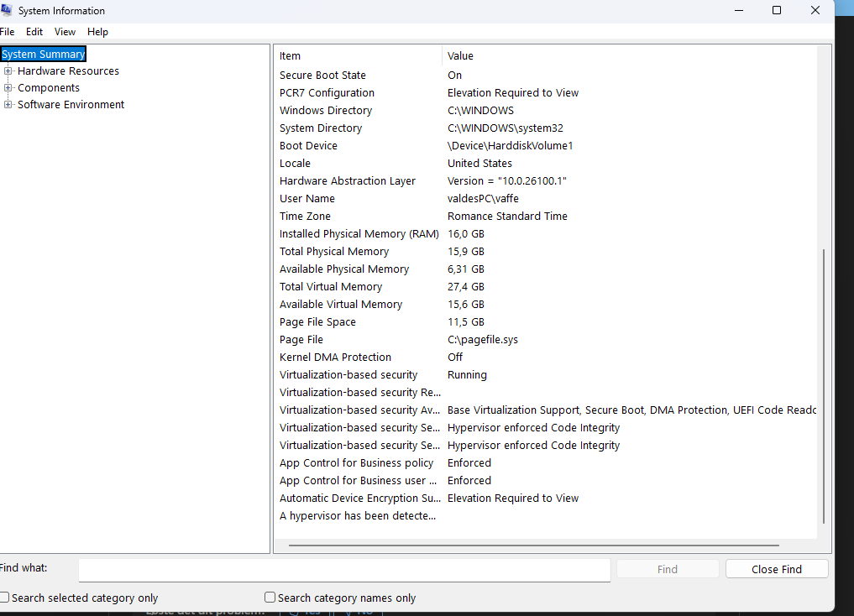Image resolution: width=854 pixels, height=616 pixels.
Task: Select System Summary in the tree
Action: [43, 54]
